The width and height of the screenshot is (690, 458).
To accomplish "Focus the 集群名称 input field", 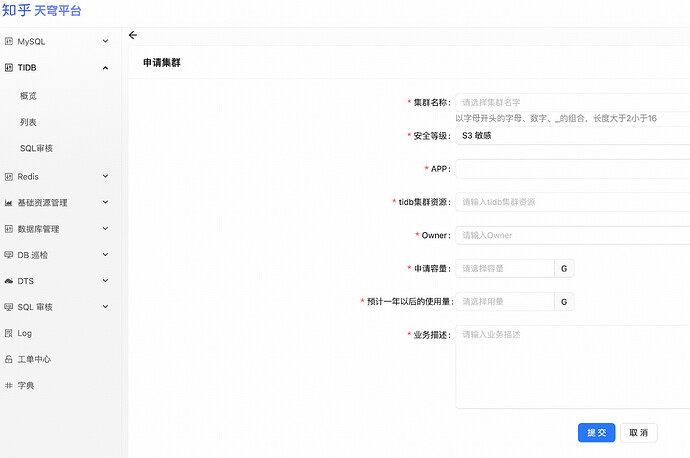I will 573,103.
